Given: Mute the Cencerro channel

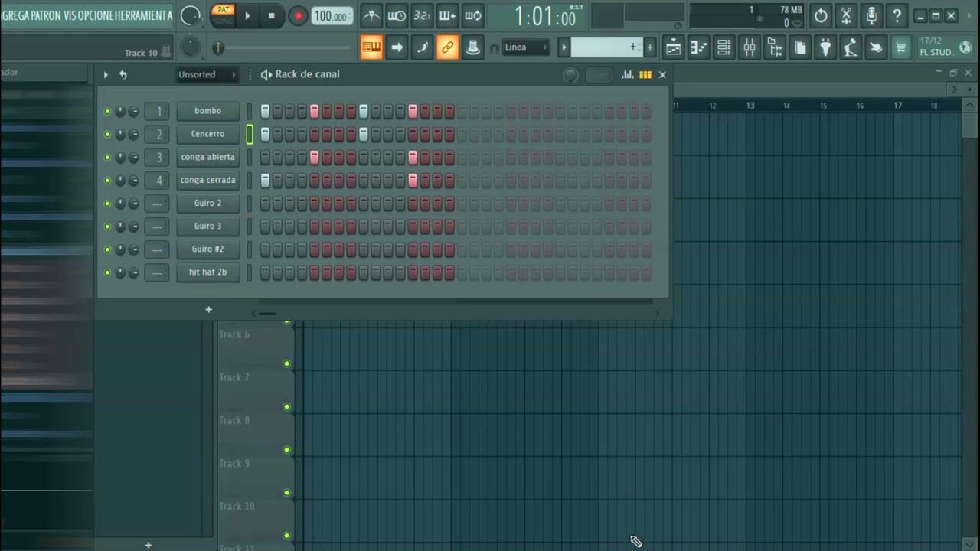Looking at the screenshot, I should coord(107,135).
